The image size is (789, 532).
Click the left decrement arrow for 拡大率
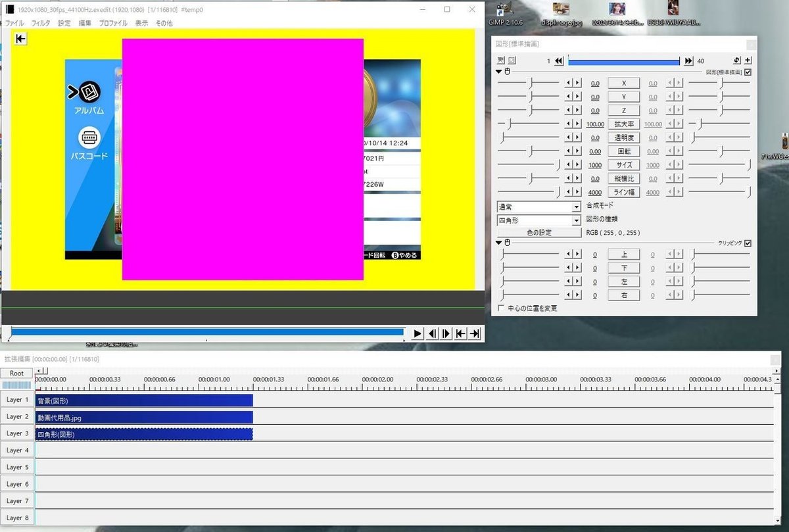pos(570,124)
